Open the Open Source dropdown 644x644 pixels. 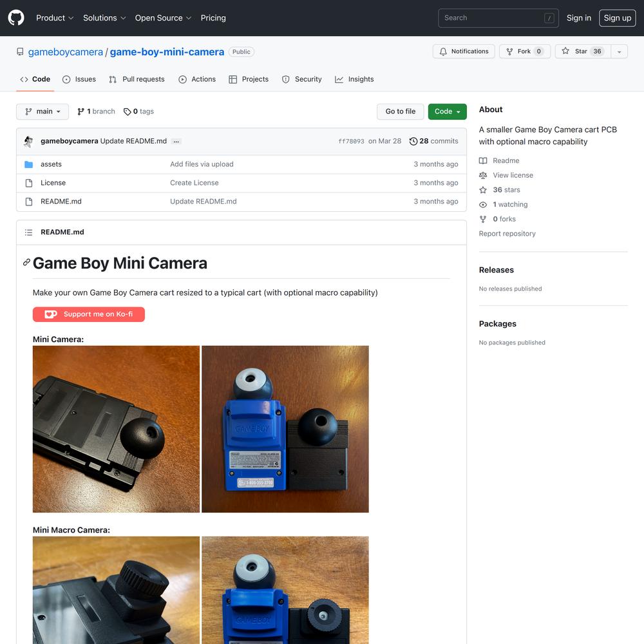coord(163,17)
